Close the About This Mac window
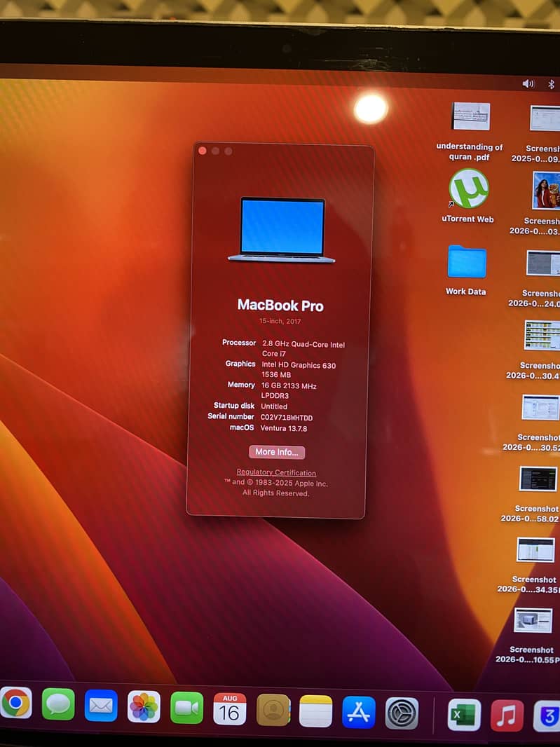Image resolution: width=560 pixels, height=747 pixels. coord(202,151)
